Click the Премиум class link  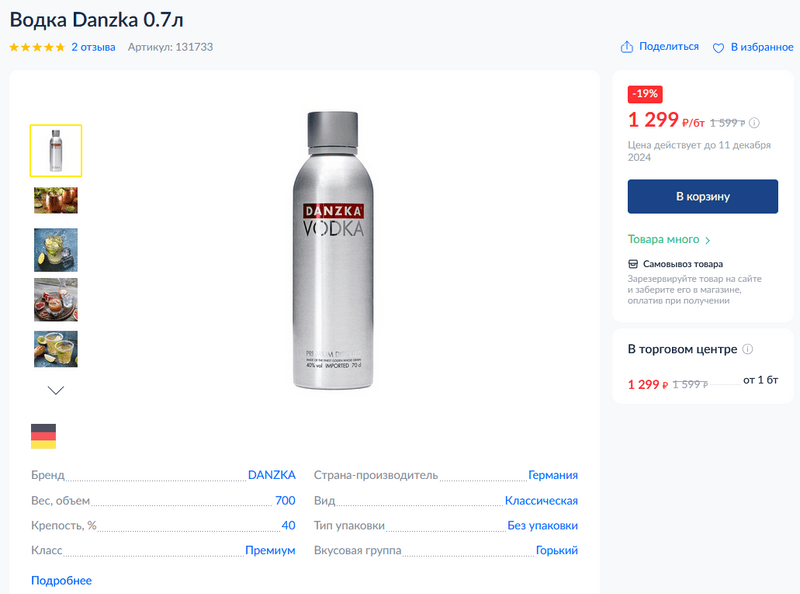pos(270,550)
